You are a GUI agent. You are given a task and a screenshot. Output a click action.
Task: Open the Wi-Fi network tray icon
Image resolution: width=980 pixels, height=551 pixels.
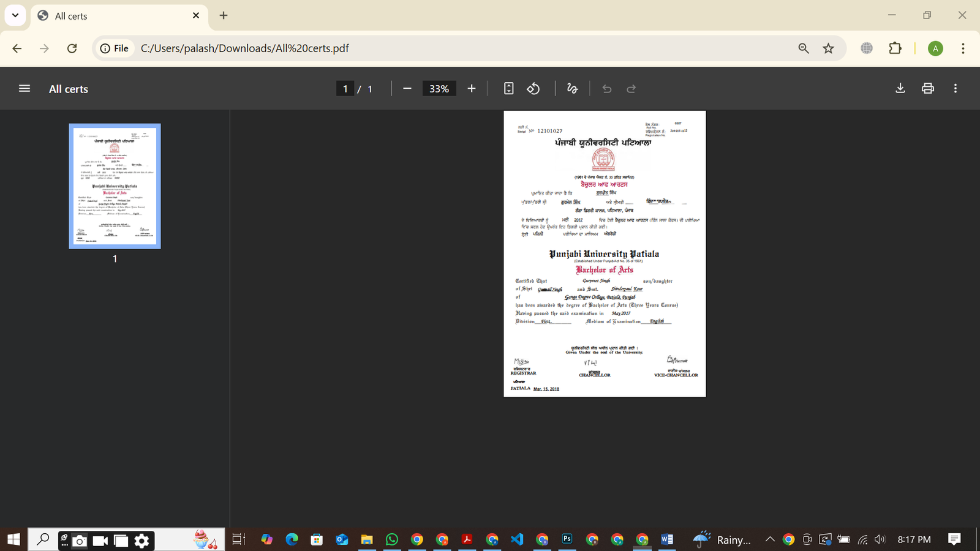click(x=862, y=539)
